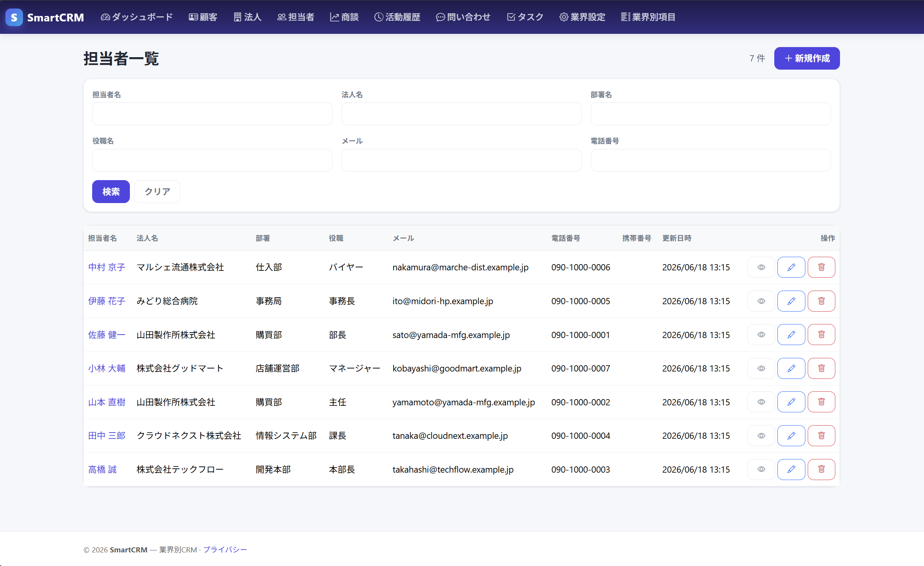Focus the メール search field
Viewport: 924px width, 566px height.
click(x=461, y=160)
